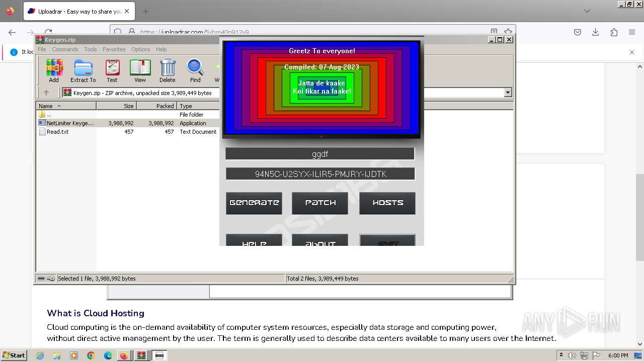644x362 pixels.
Task: Open Windows Media Player taskbar icon
Action: coord(74,355)
